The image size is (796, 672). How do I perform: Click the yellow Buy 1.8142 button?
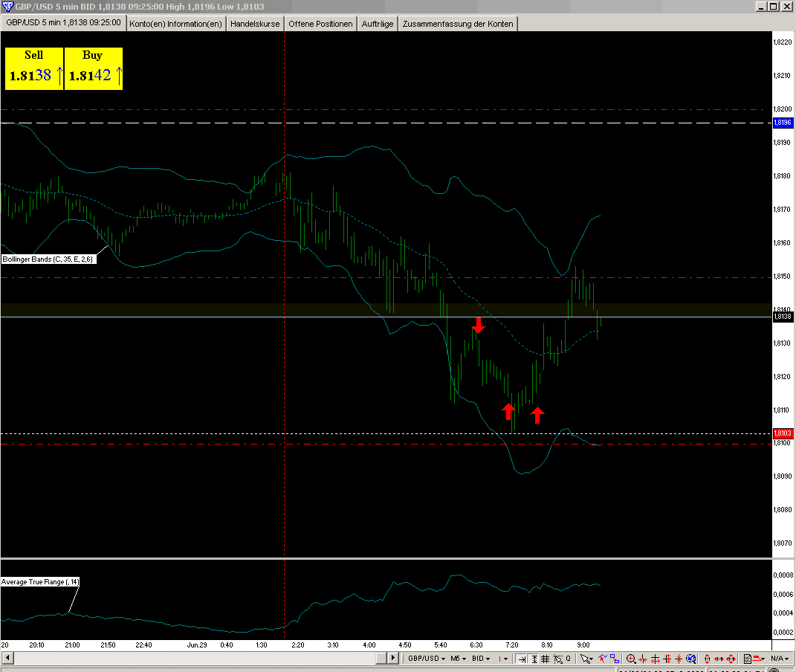point(94,68)
